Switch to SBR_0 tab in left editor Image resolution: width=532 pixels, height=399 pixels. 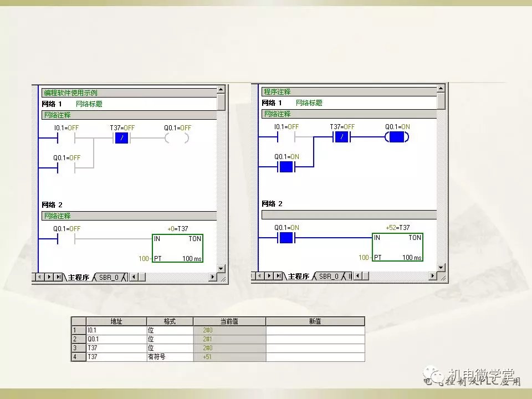click(x=109, y=277)
